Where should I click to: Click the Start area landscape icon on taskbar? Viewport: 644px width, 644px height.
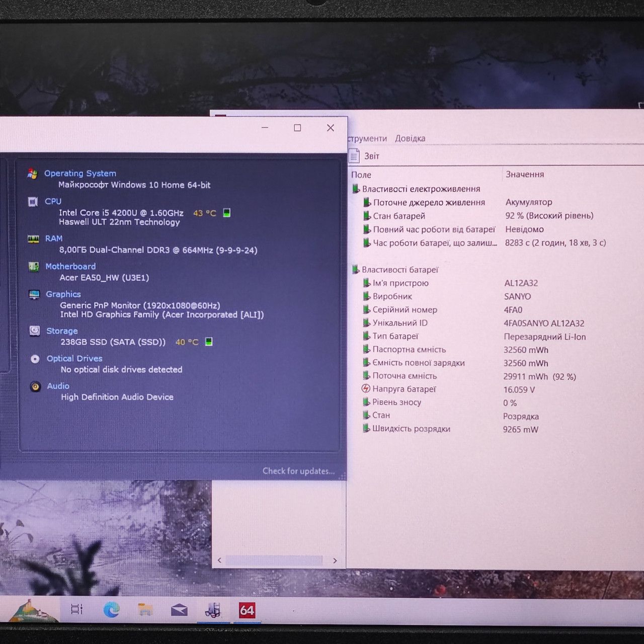[33, 610]
